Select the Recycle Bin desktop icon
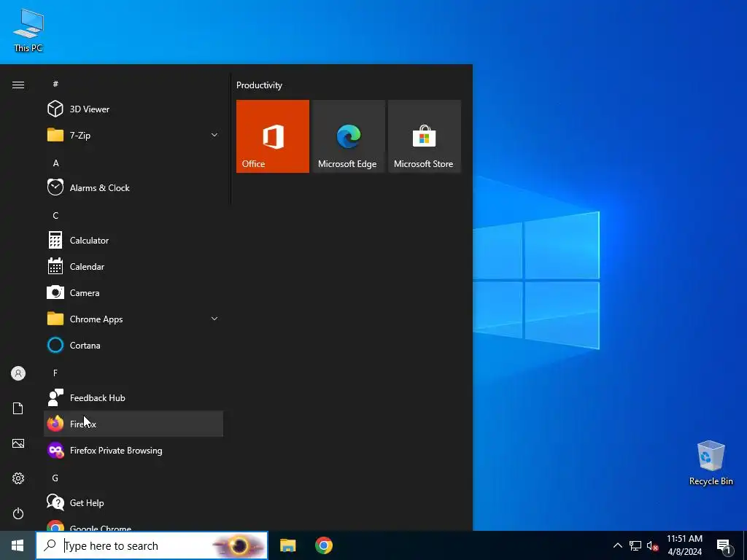 click(711, 462)
